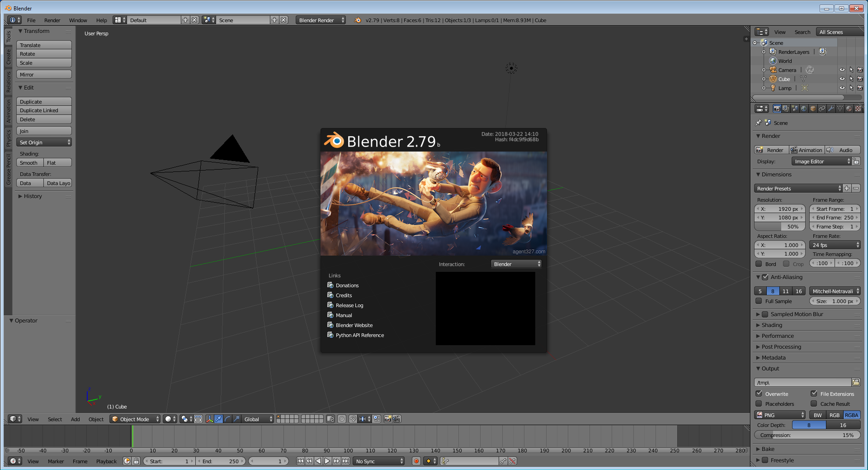The height and width of the screenshot is (470, 868).
Task: Toggle Cube selectability arrow icon
Action: tap(851, 79)
